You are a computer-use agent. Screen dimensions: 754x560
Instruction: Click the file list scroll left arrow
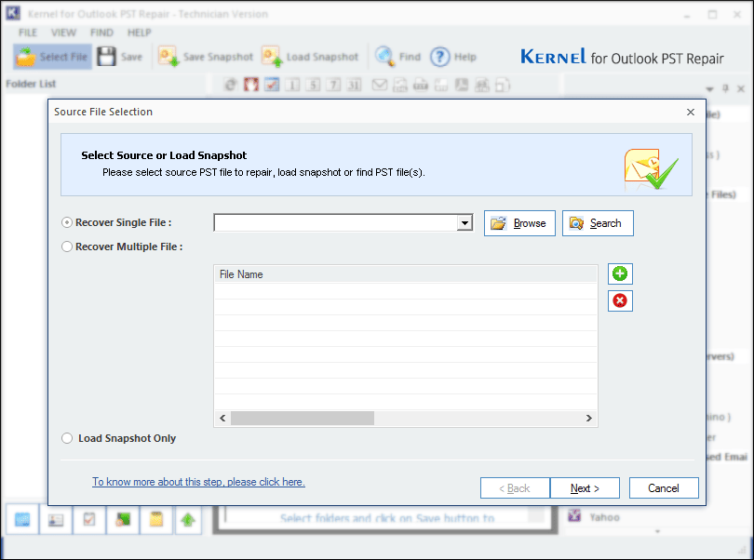222,419
